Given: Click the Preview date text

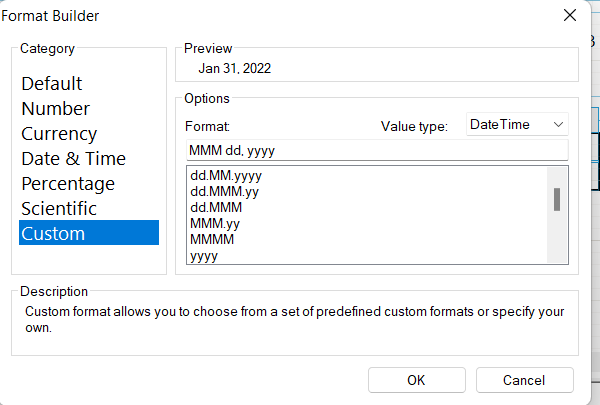Looking at the screenshot, I should [x=234, y=69].
